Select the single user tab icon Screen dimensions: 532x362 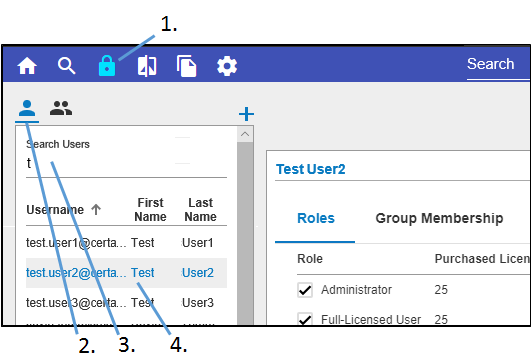coord(27,109)
